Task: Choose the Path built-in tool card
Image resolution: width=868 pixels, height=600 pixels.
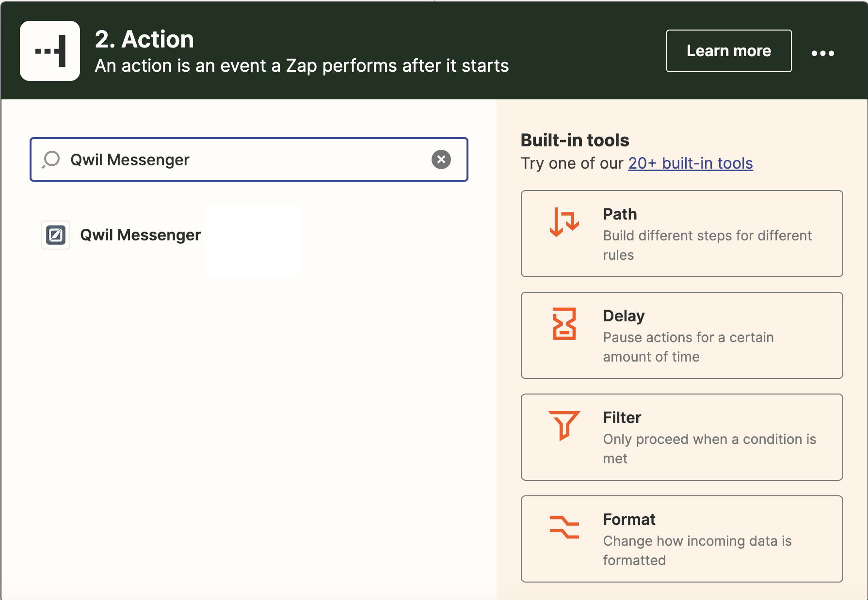Action: click(681, 234)
